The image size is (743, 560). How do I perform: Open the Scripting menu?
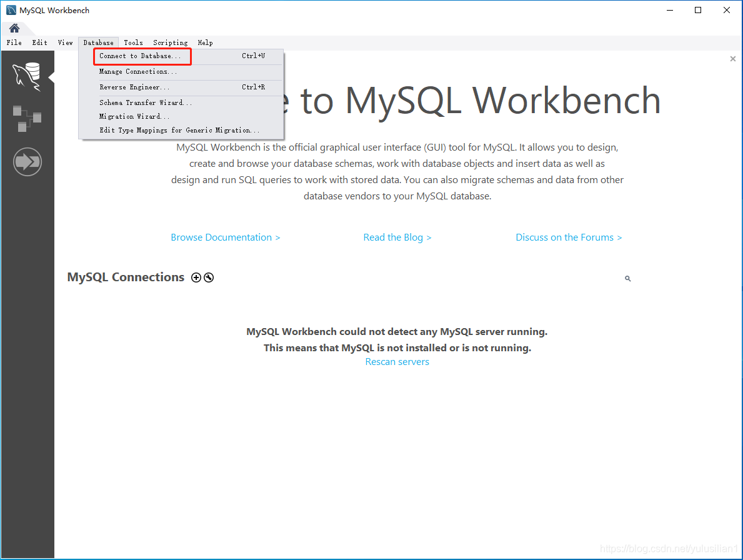point(170,42)
